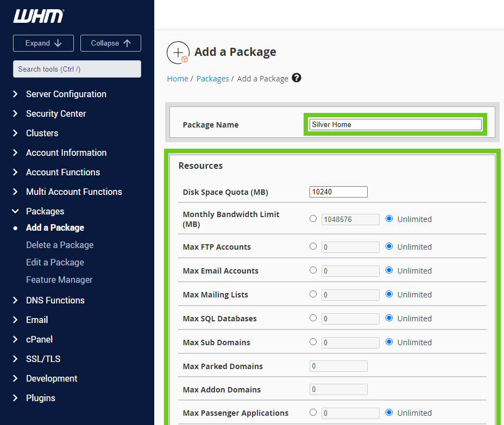Click the Add a Package header icon
The image size is (504, 425).
(x=178, y=52)
